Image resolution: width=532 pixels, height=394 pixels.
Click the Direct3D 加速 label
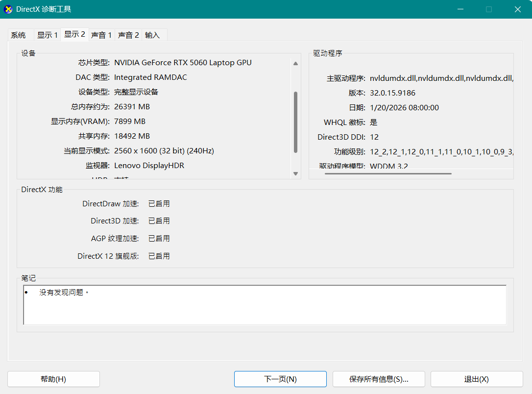pos(115,221)
